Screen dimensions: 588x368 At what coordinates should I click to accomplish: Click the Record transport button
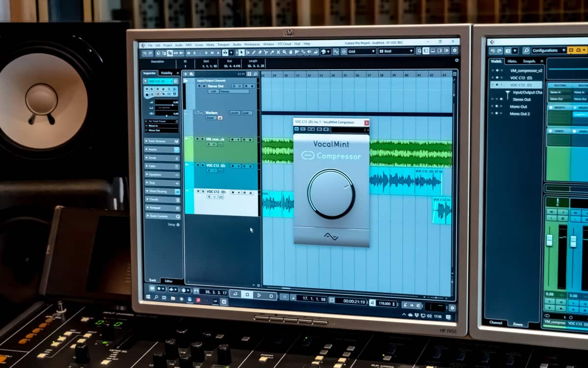tap(271, 296)
